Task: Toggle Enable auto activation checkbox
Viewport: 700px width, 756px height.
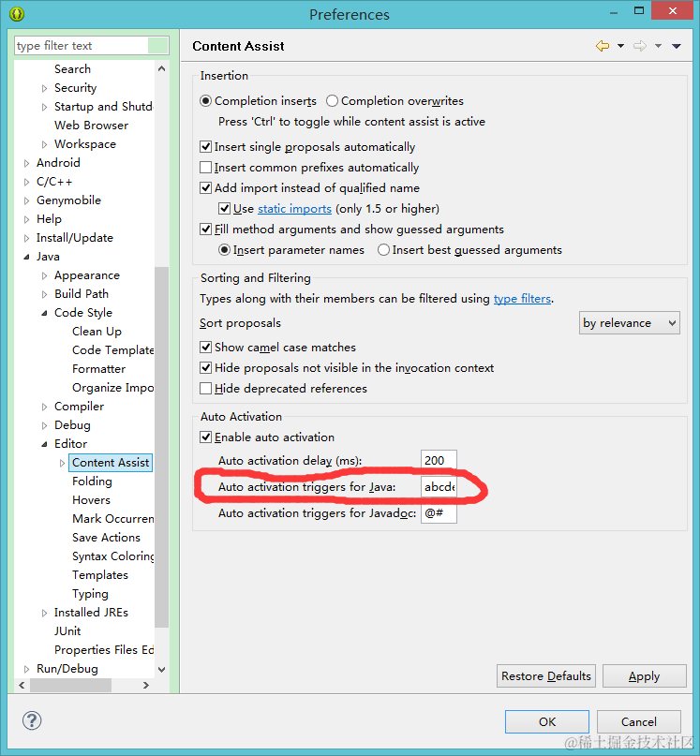Action: [205, 437]
